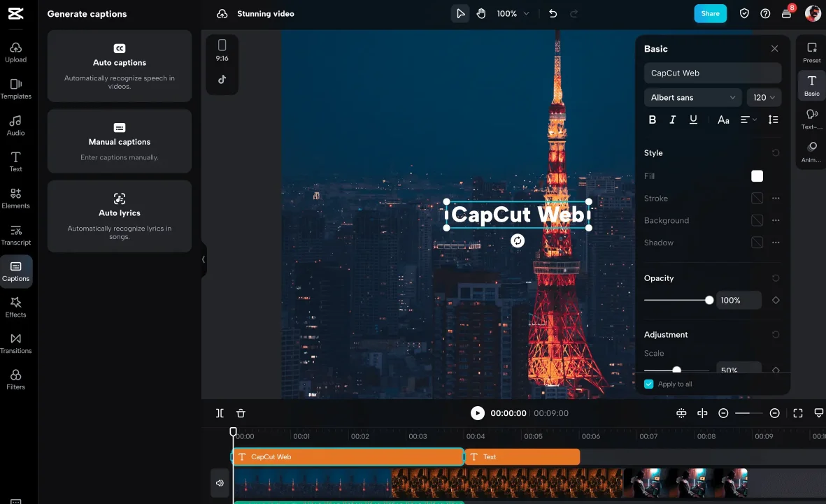Redo the last action

(x=574, y=14)
